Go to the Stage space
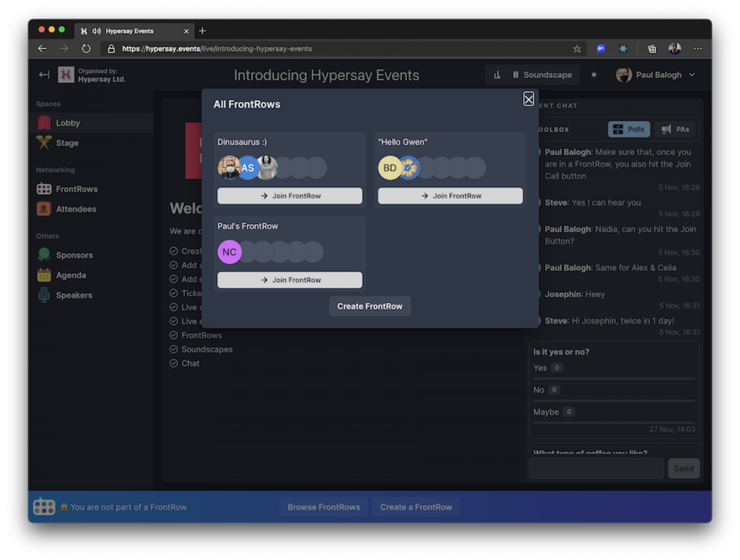The image size is (740, 560). pyautogui.click(x=67, y=143)
